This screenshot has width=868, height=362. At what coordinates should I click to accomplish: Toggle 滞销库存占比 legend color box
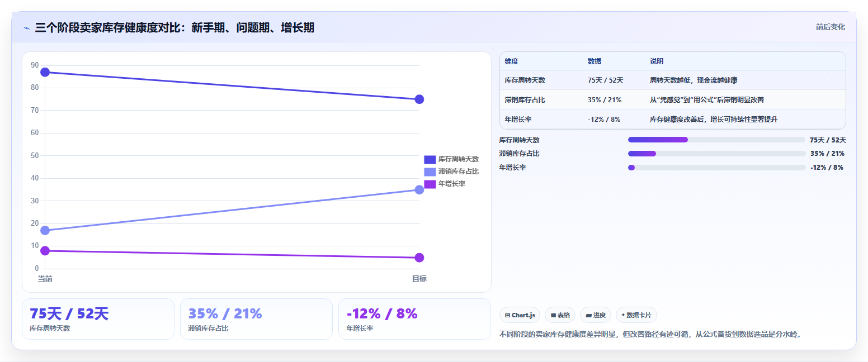(430, 172)
